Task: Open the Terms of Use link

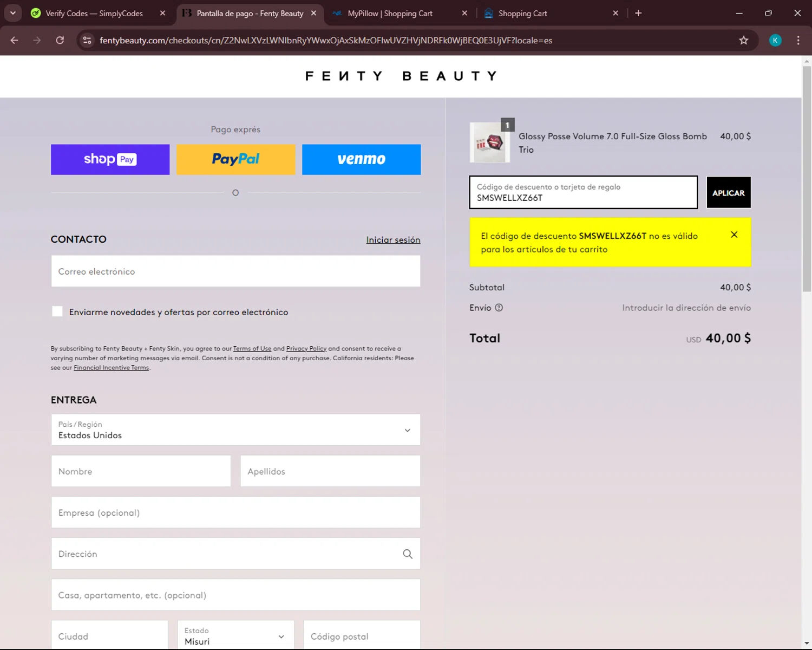Action: click(x=252, y=349)
